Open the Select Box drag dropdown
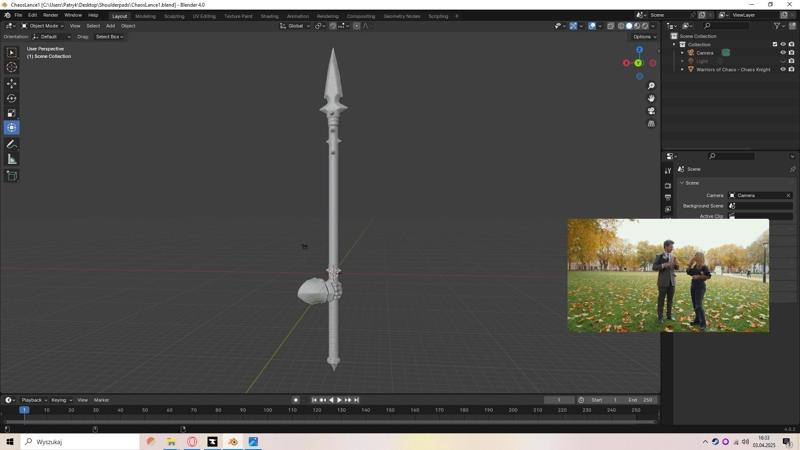 point(109,37)
